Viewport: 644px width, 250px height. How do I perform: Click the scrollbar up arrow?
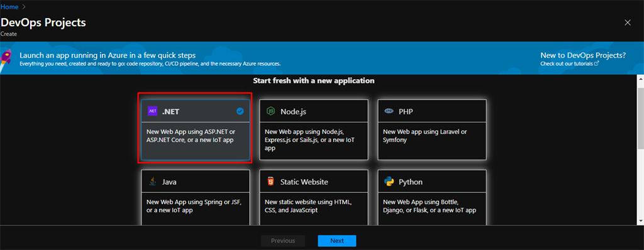[640, 79]
